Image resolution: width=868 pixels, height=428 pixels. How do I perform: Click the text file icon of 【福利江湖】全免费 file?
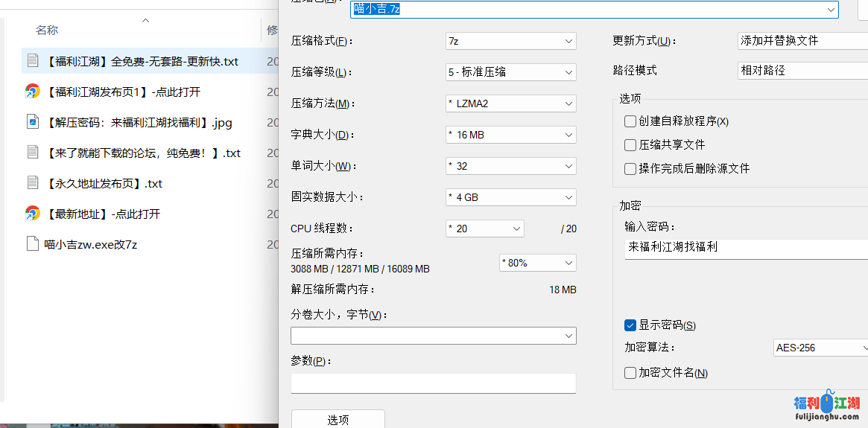(32, 61)
